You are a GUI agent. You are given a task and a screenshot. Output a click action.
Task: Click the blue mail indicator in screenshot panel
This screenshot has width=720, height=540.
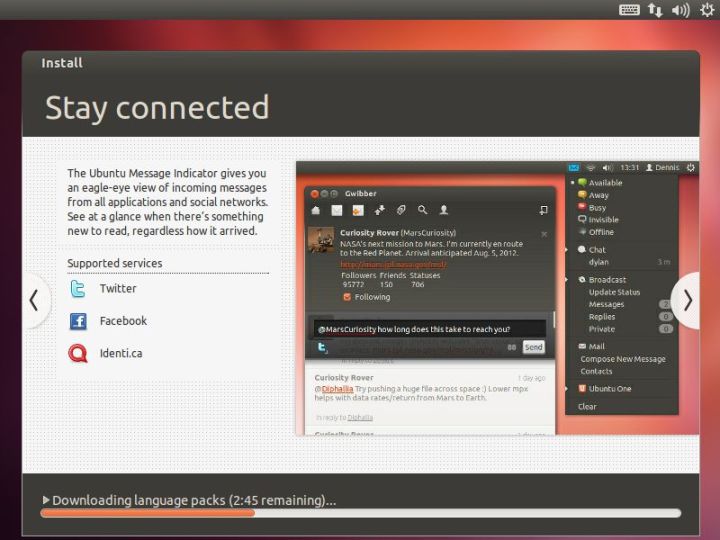click(x=574, y=168)
